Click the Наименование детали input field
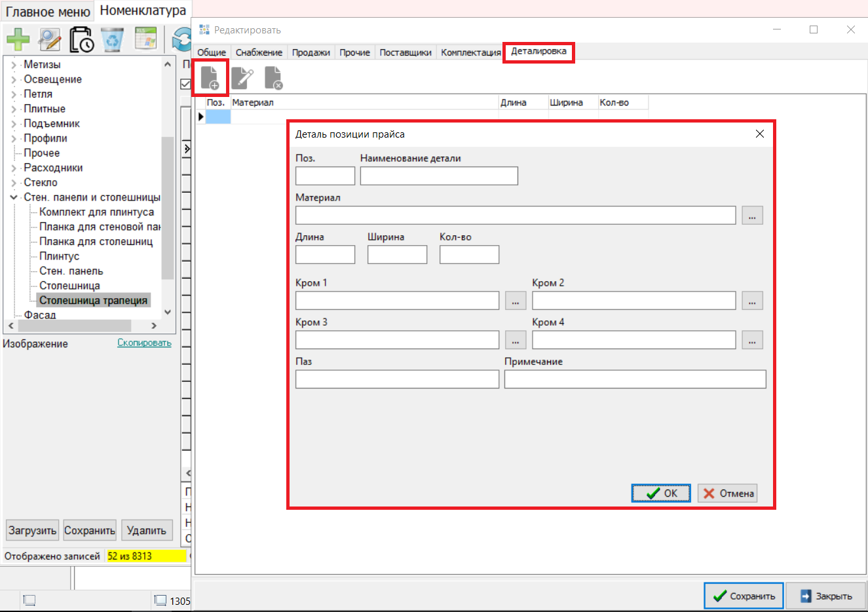The width and height of the screenshot is (868, 612). 439,176
